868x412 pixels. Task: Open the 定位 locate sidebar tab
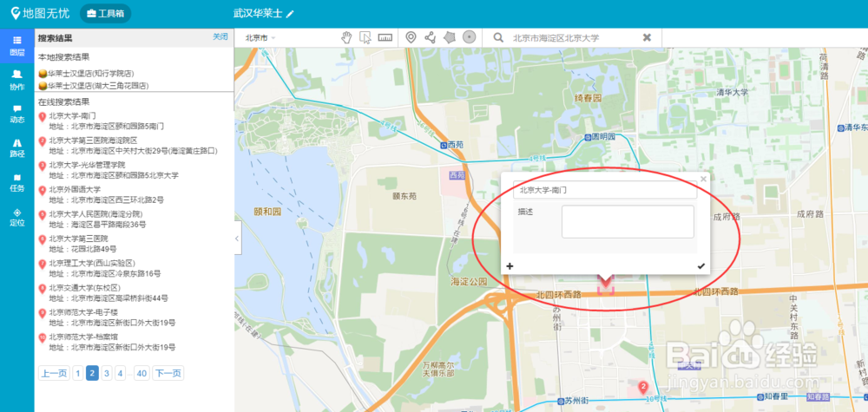pyautogui.click(x=17, y=218)
